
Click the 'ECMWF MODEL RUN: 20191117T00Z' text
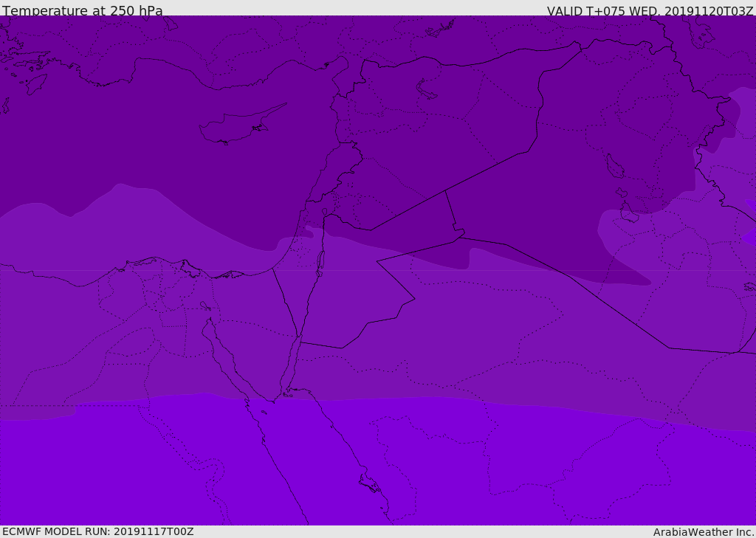coord(98,531)
